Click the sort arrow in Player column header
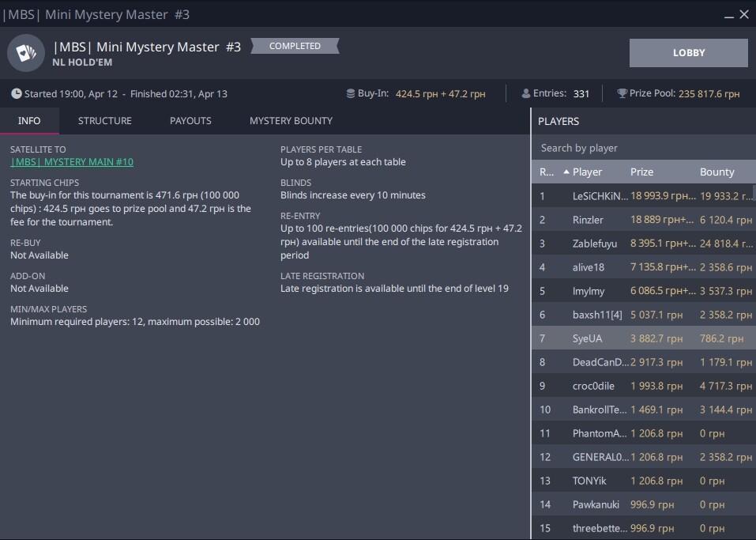The image size is (756, 540). (566, 172)
